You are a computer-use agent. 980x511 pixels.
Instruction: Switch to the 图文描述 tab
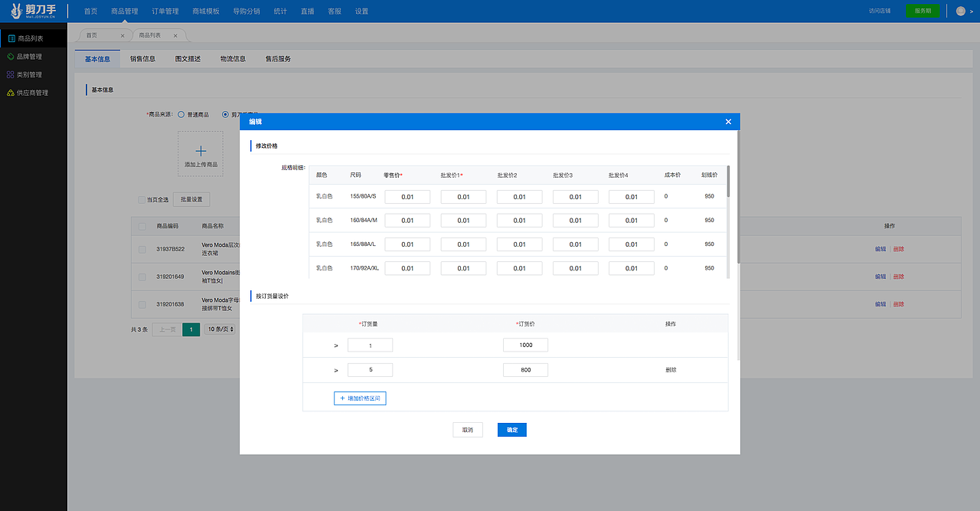[188, 59]
